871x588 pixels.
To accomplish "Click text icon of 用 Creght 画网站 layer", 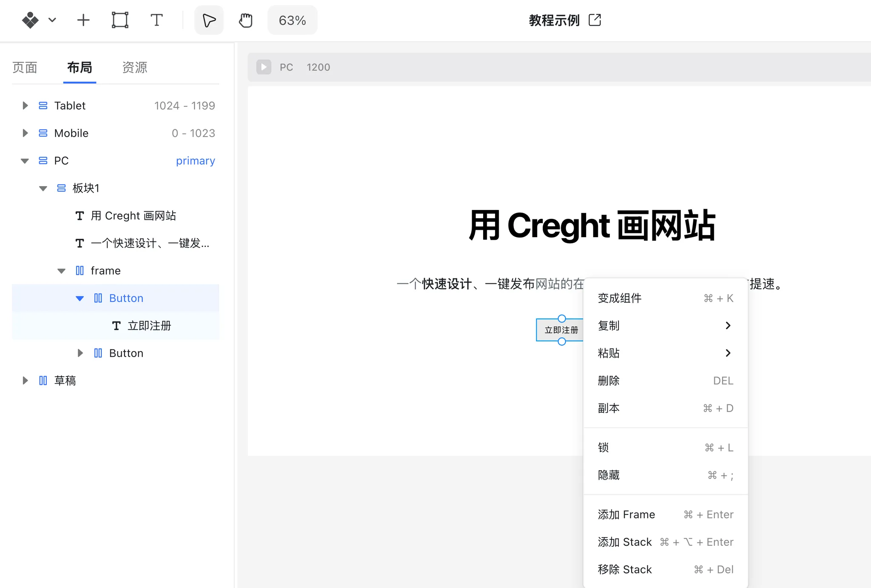I will pyautogui.click(x=80, y=216).
